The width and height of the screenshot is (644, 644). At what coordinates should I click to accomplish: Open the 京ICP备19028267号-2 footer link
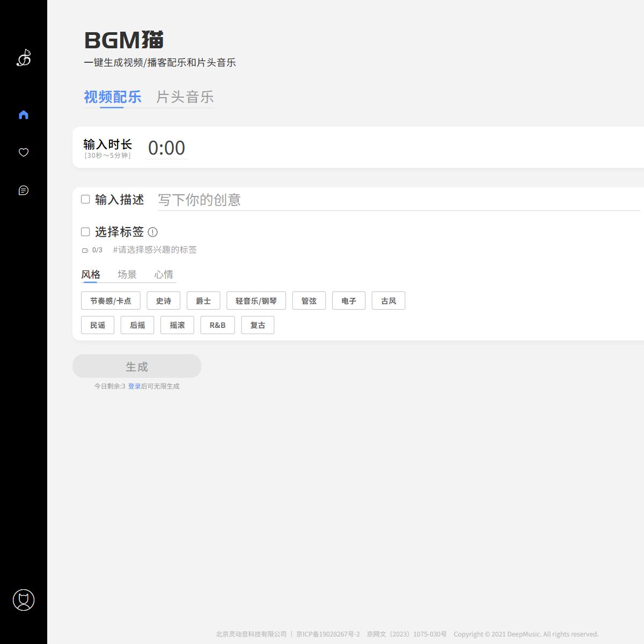click(328, 634)
